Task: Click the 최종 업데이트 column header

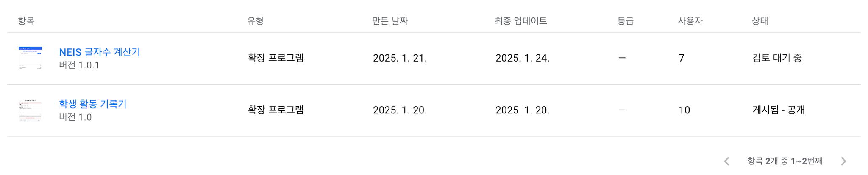Action: pyautogui.click(x=521, y=21)
